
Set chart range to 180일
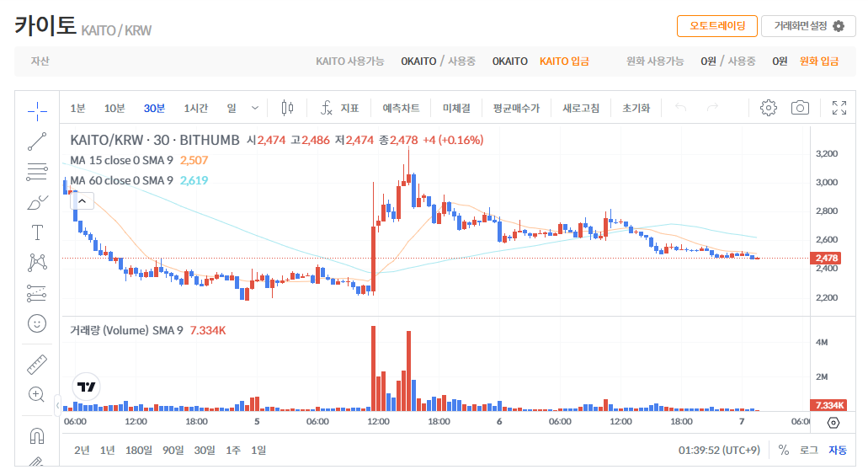tap(138, 450)
